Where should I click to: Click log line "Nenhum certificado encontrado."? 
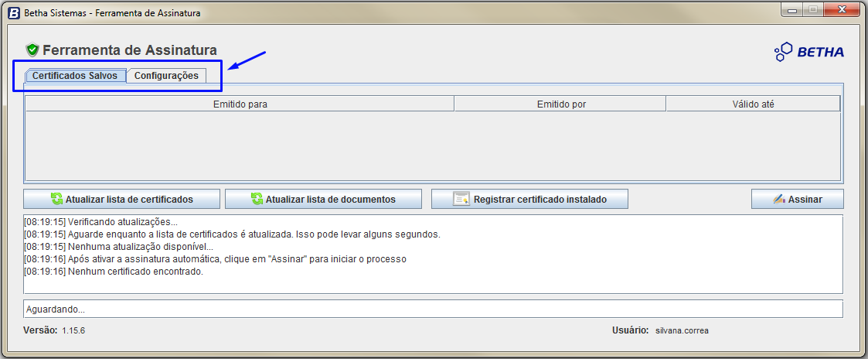[x=114, y=271]
